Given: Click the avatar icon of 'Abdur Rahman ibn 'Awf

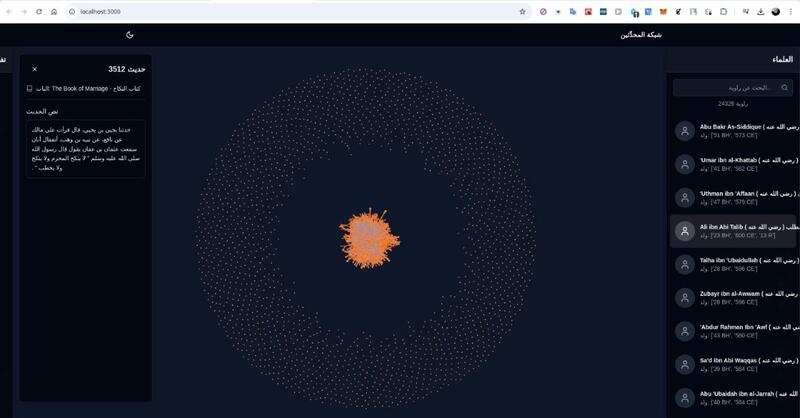Looking at the screenshot, I should [x=684, y=331].
